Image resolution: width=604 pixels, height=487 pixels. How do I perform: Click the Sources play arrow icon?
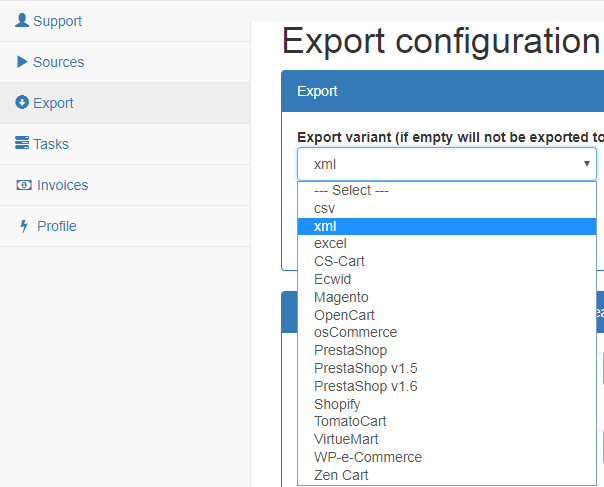click(22, 62)
